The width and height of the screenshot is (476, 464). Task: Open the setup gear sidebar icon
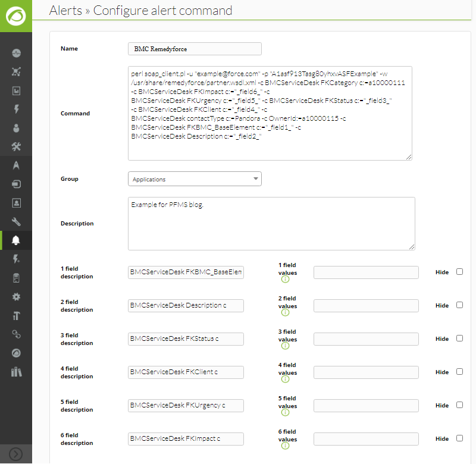click(17, 297)
